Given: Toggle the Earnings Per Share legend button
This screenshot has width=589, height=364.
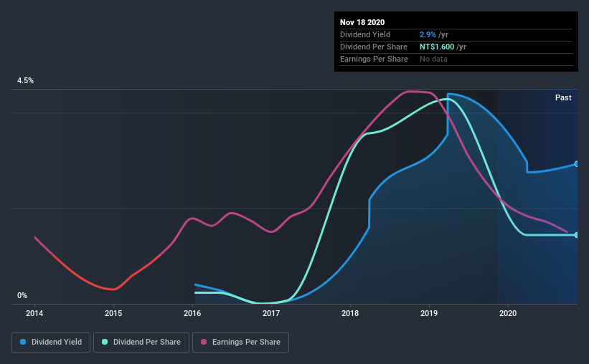Looking at the screenshot, I should (x=240, y=343).
